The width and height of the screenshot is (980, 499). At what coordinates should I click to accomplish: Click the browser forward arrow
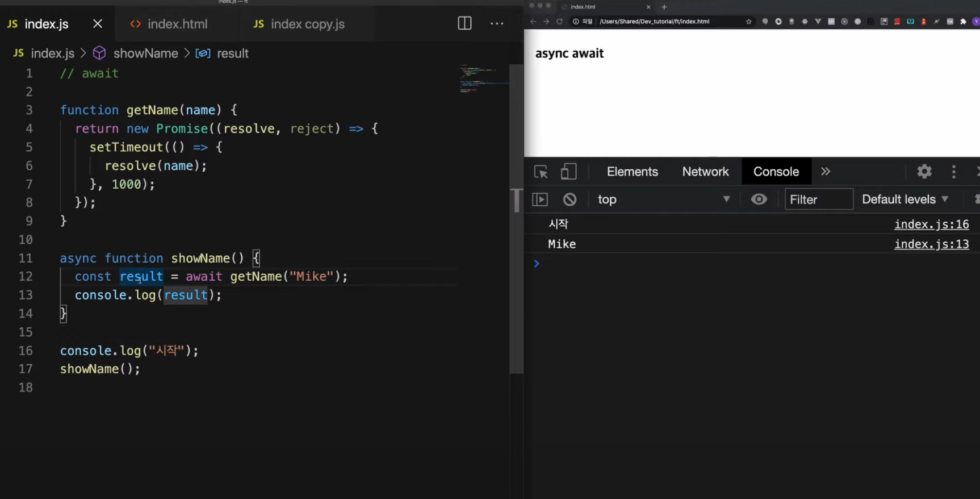[x=546, y=22]
